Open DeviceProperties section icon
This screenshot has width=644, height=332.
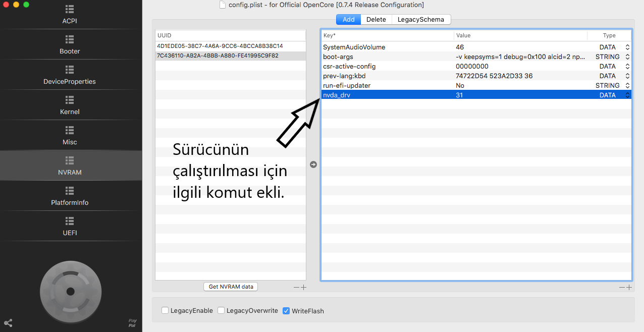70,70
